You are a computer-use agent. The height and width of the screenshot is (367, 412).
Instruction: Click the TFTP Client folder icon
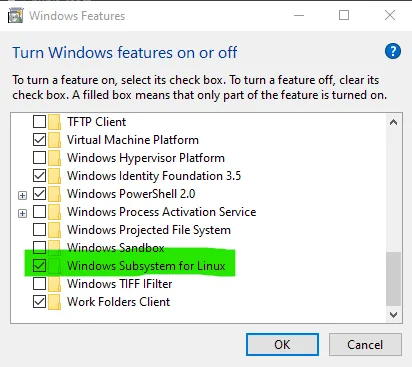click(54, 122)
